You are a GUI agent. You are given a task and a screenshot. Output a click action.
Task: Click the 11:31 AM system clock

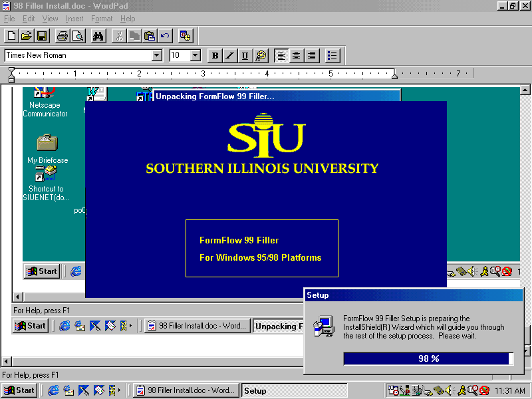(510, 391)
